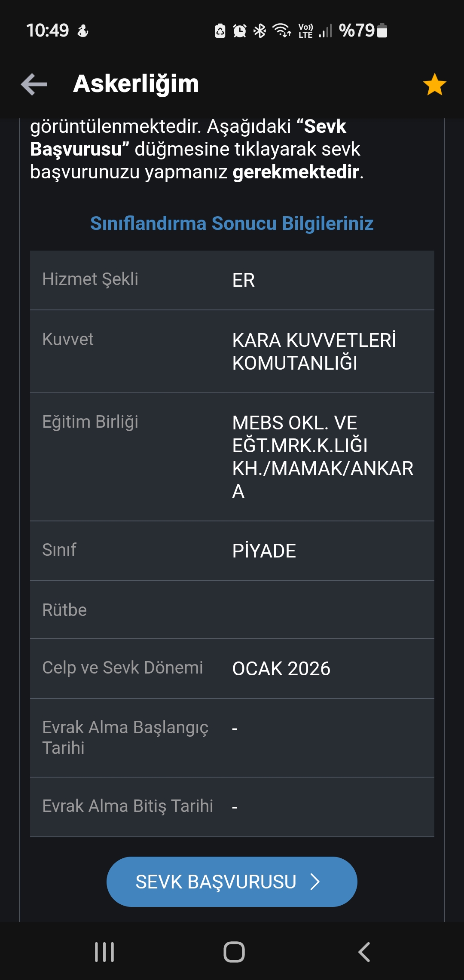Viewport: 464px width, 980px height.
Task: Tap the Bluetooth status icon
Action: click(x=259, y=31)
